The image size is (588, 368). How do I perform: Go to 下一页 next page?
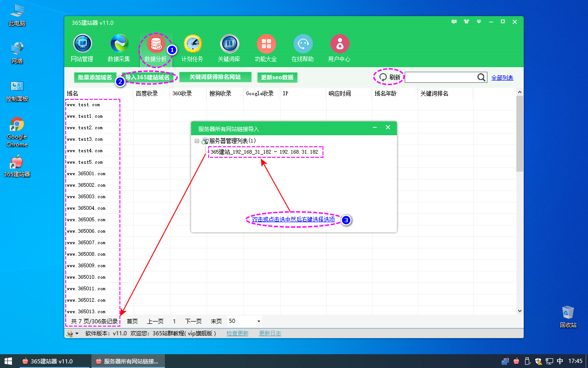point(193,321)
